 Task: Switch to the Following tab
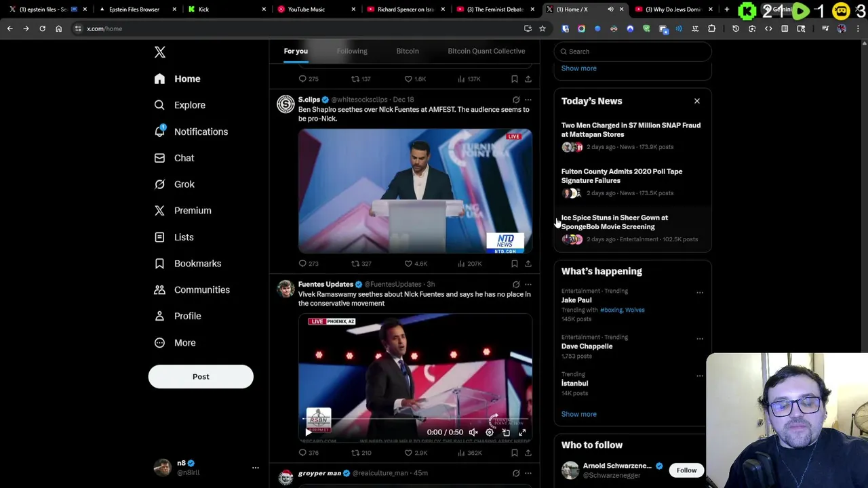pos(352,52)
